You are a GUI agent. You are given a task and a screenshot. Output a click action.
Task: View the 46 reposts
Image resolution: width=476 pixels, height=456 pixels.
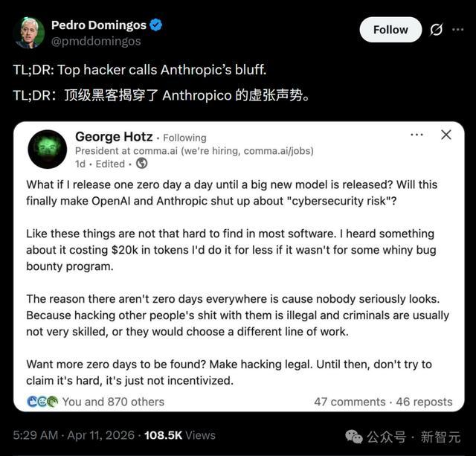point(424,402)
